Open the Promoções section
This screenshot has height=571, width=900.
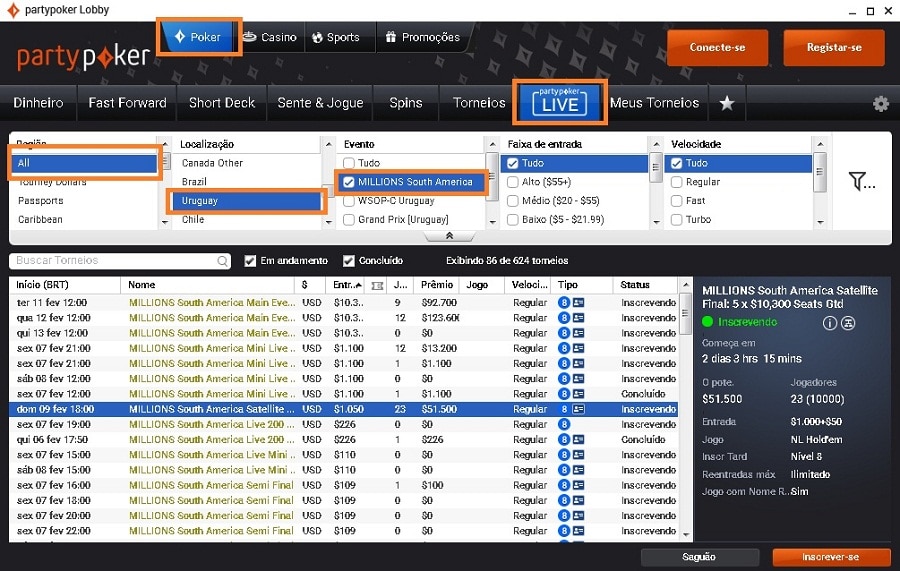(423, 37)
